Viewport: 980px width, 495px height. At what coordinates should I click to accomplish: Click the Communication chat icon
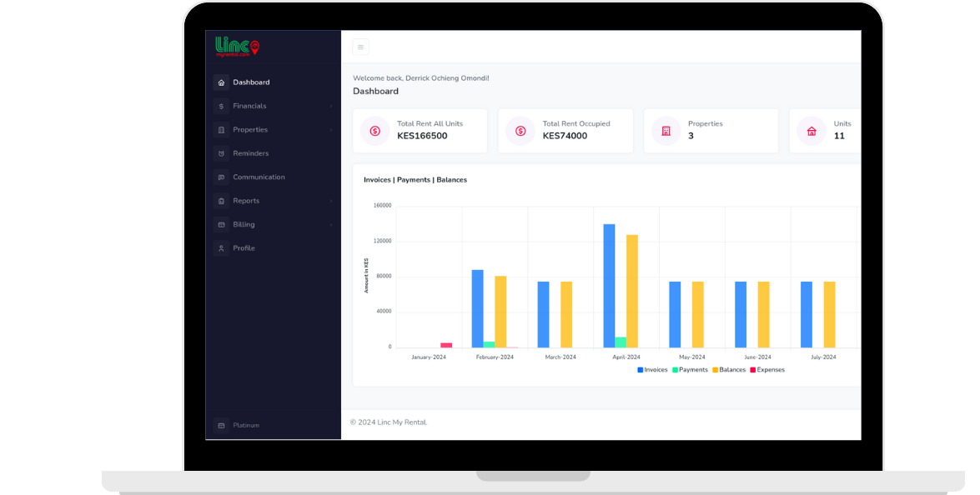(221, 177)
